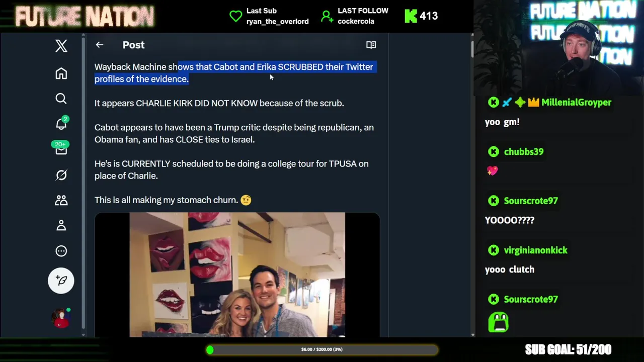Click the raised-eyebrow emoji in the post
Screen dimensions: 644x362
coord(246,200)
